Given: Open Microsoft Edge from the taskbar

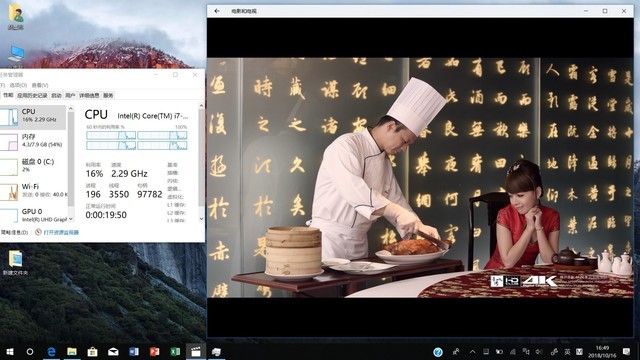Looking at the screenshot, I should point(51,351).
